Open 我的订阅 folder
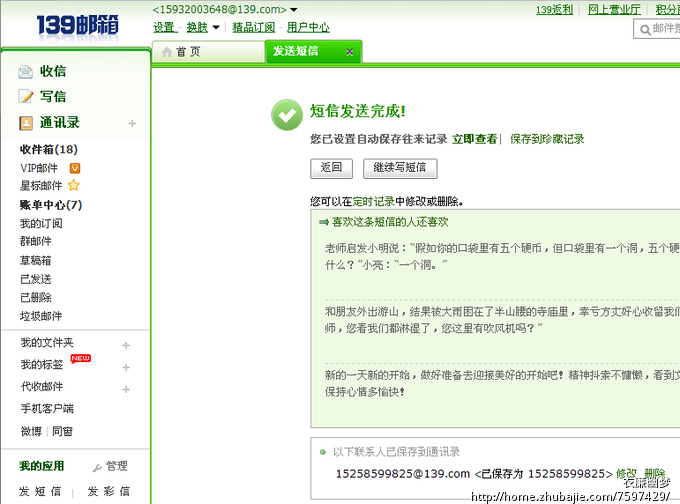The height and width of the screenshot is (504, 680). [41, 223]
